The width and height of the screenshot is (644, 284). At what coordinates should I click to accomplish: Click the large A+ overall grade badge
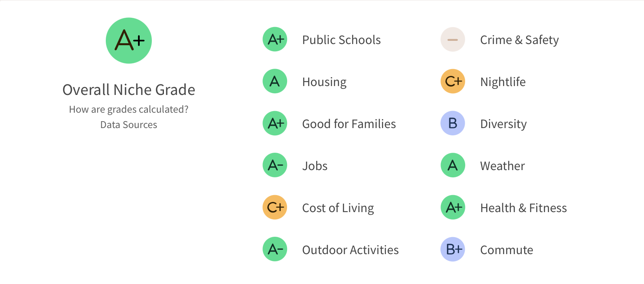pos(129,40)
